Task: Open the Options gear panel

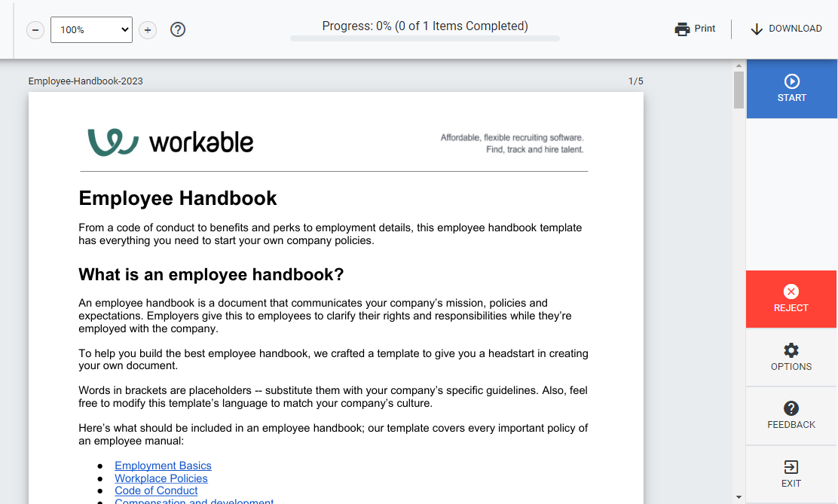Action: coord(791,357)
